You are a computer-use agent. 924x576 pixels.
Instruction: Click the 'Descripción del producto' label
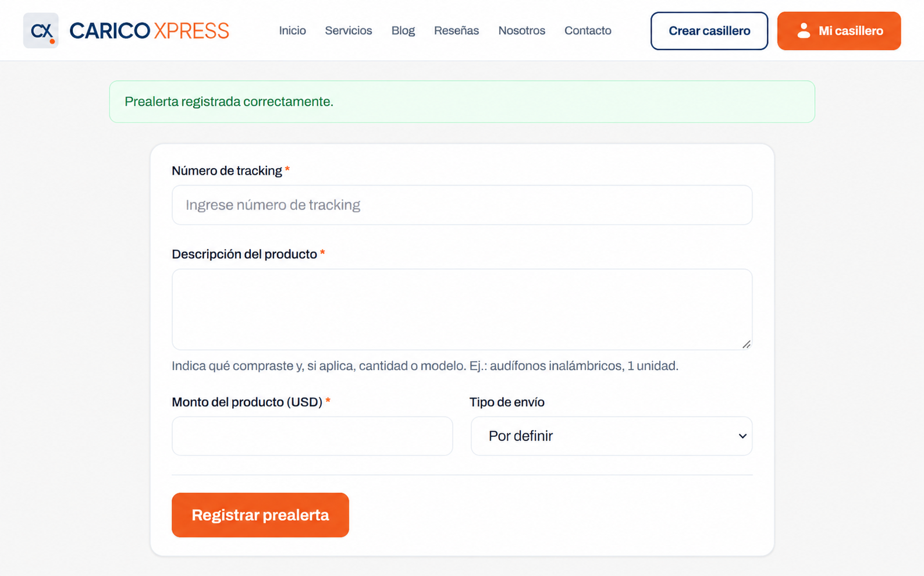pos(244,254)
